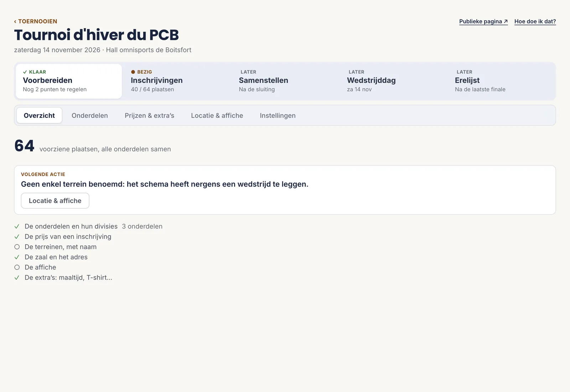
Task: Click the 'VOLGENDE ACTIE' label
Action: click(43, 174)
